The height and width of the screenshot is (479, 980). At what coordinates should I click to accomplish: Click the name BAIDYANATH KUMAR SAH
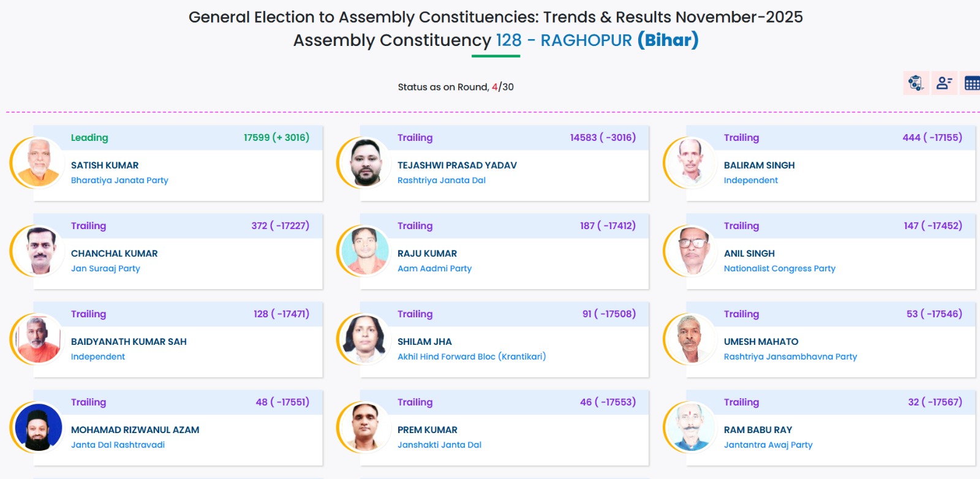tap(129, 342)
